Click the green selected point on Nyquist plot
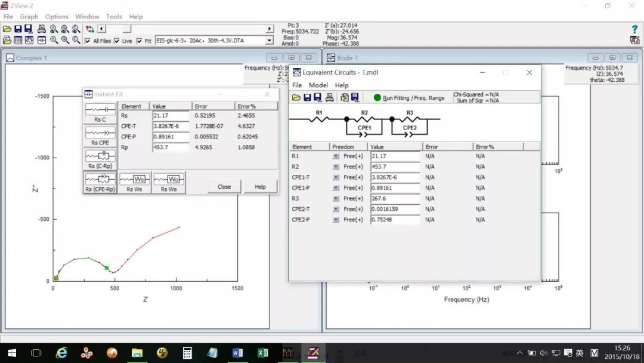The width and height of the screenshot is (644, 363). (107, 268)
